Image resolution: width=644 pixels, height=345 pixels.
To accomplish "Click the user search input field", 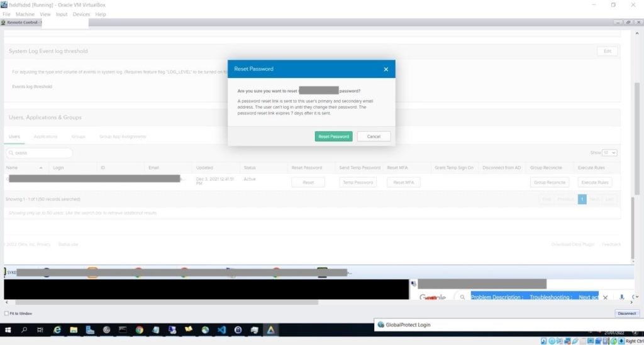I will 40,153.
